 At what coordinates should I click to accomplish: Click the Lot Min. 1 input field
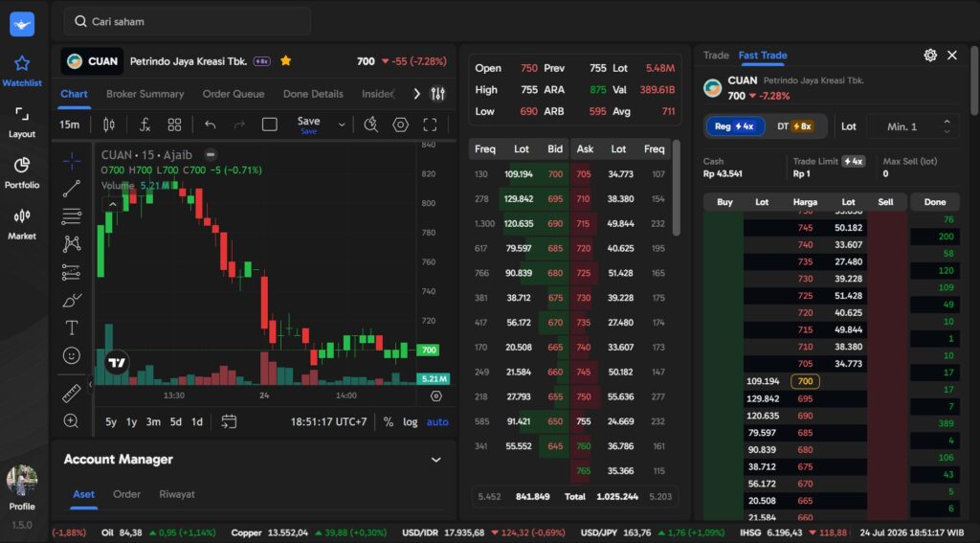click(x=912, y=126)
